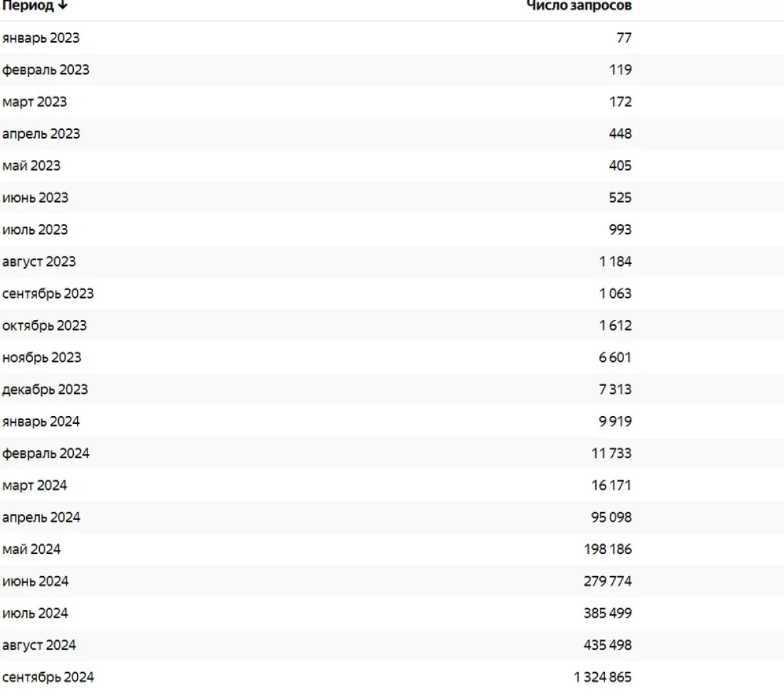The image size is (784, 695).
Task: Click the 1 612 value for октябрь
Action: point(615,325)
